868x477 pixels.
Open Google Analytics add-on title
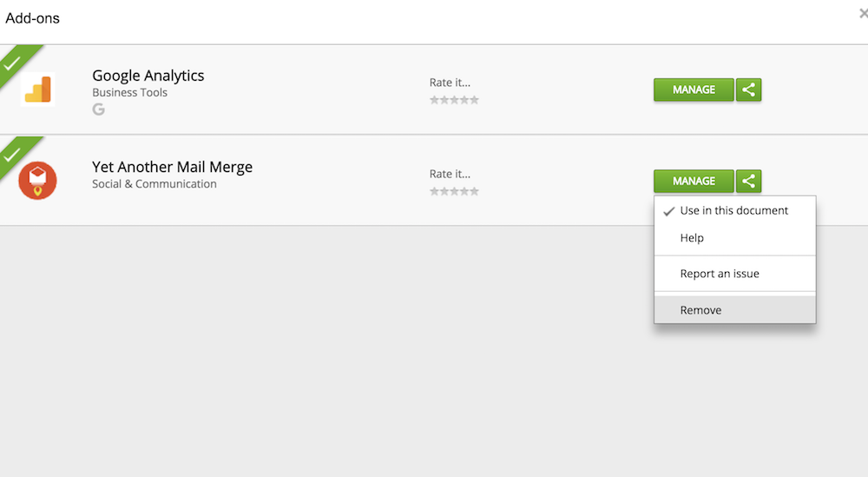148,76
